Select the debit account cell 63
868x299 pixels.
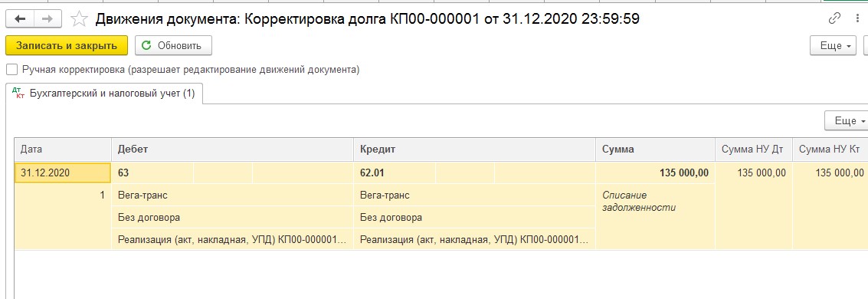pyautogui.click(x=152, y=172)
